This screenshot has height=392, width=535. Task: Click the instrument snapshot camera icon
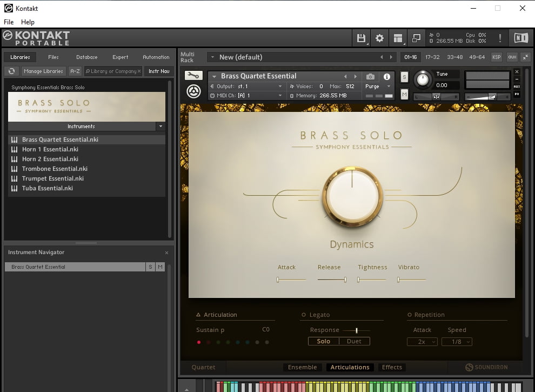point(370,76)
